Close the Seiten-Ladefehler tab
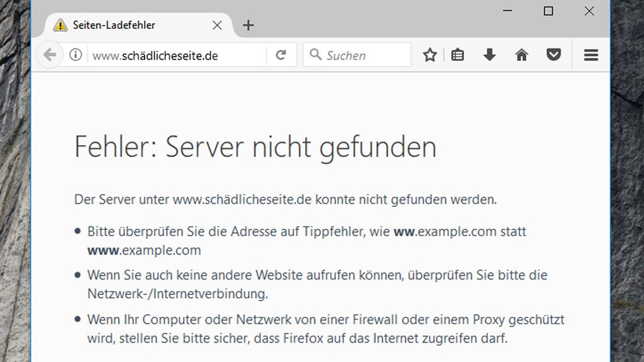Image resolution: width=644 pixels, height=362 pixels. 217,25
